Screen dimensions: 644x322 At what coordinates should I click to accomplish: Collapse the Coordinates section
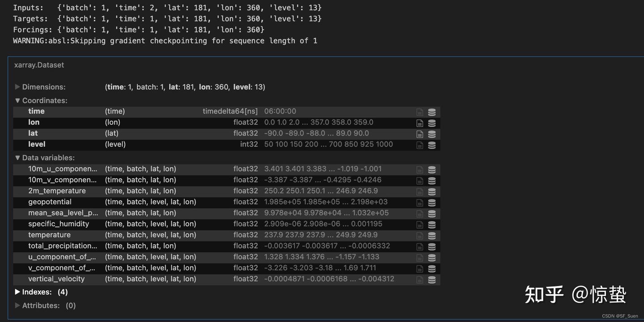tap(41, 100)
